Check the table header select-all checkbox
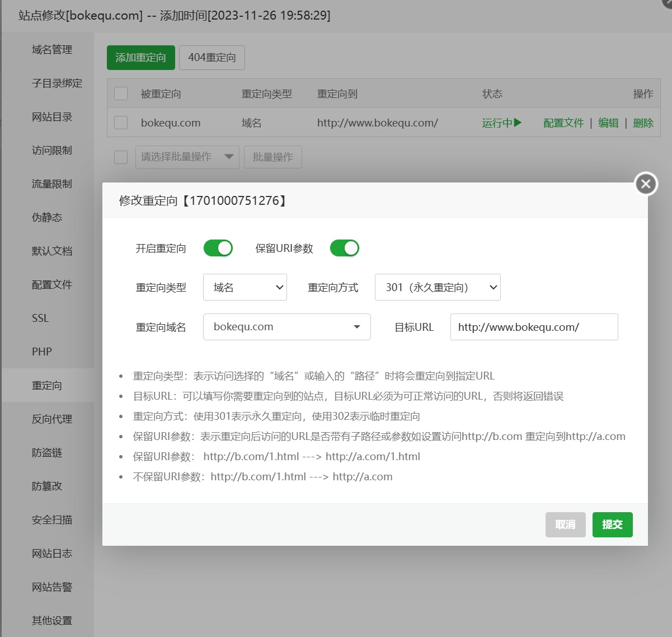 point(121,93)
